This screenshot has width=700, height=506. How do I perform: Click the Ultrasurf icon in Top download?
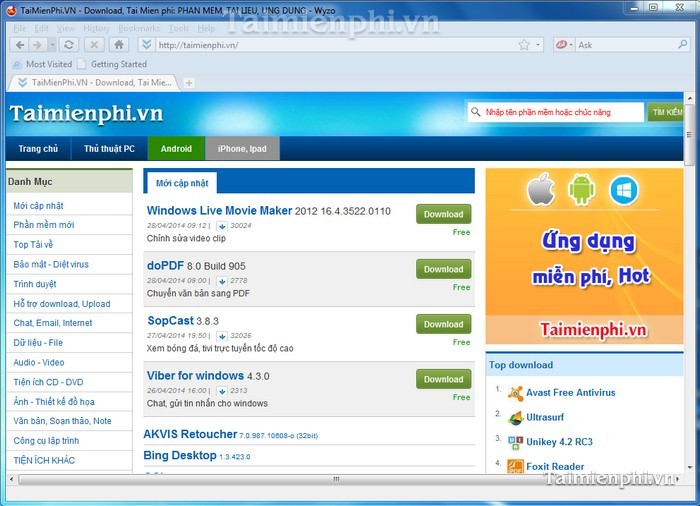coord(515,418)
